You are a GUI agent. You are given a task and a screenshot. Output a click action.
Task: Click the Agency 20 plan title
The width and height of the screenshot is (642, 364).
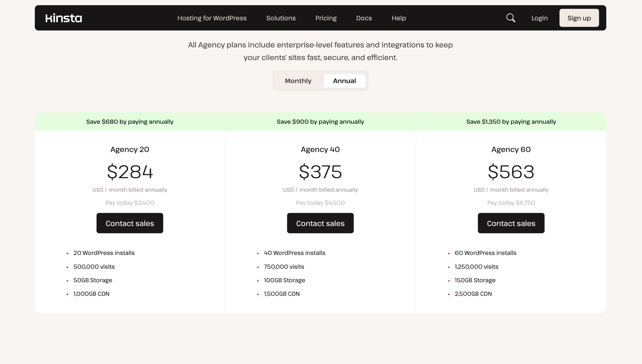tap(130, 150)
